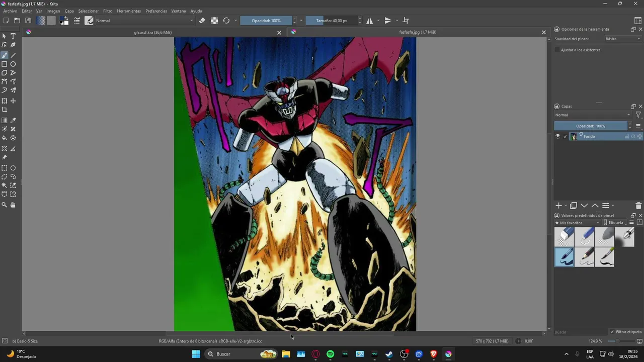Enable Ajustar a los asistentes checkbox
The image size is (644, 362).
pyautogui.click(x=557, y=50)
